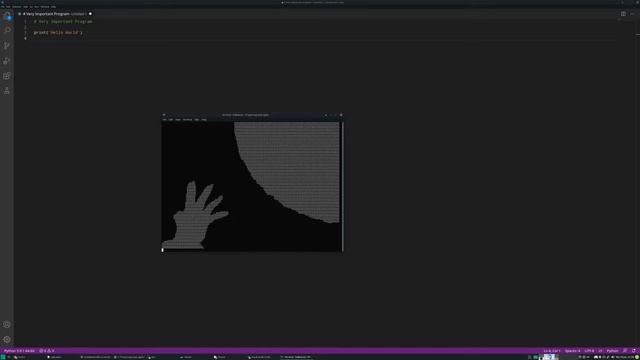This screenshot has width=640, height=360.
Task: Change indentation via 'Spaces: 4'
Action: (x=572, y=351)
